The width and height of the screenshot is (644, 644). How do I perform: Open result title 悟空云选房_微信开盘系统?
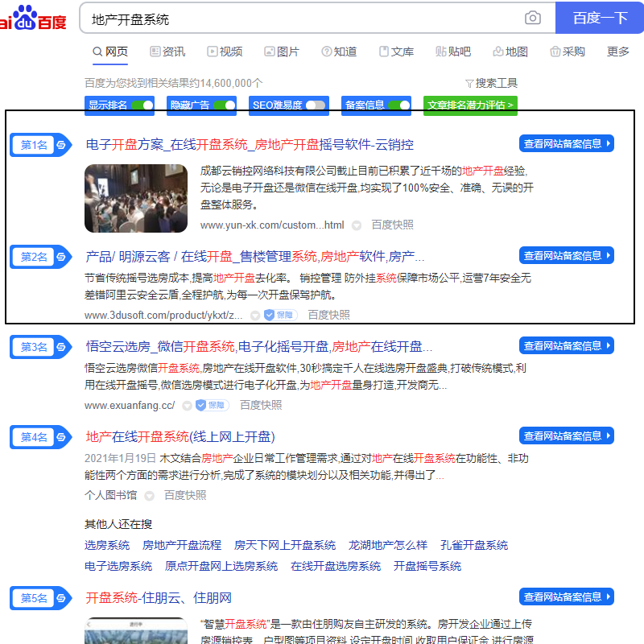258,347
